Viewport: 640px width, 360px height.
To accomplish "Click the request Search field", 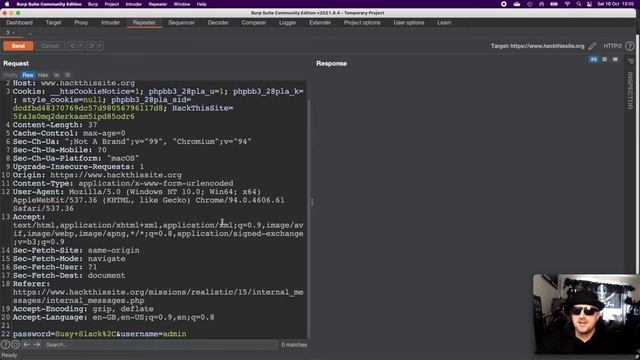I will click(160, 345).
